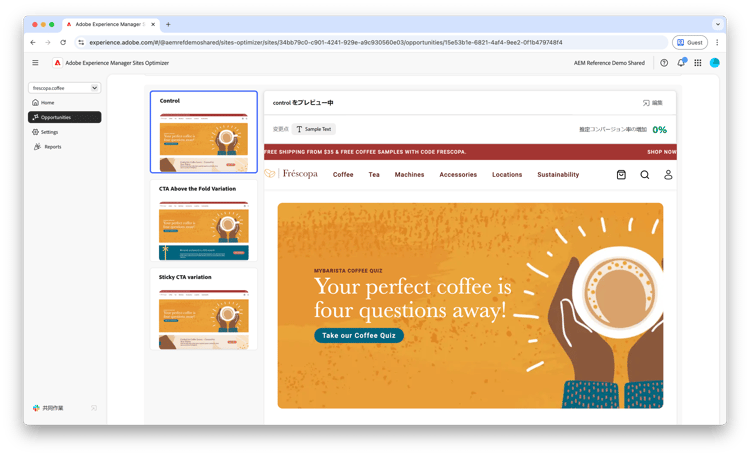Open the hamburger navigation menu
750x456 pixels.
click(35, 63)
